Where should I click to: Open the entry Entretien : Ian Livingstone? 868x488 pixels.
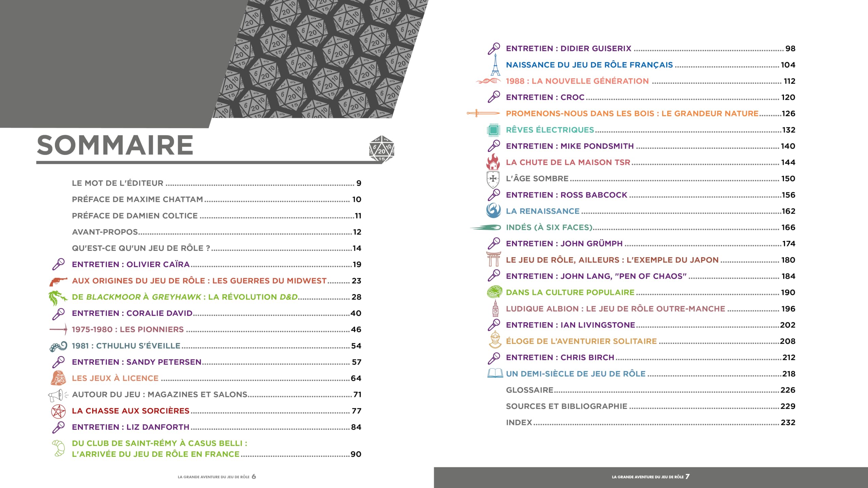(650, 325)
